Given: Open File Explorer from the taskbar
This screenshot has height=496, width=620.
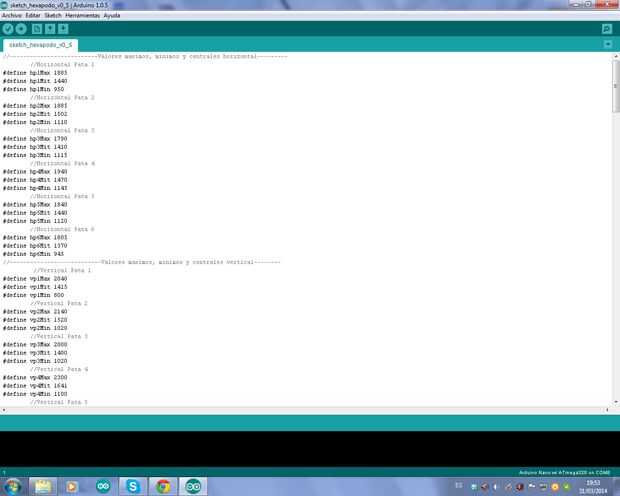Looking at the screenshot, I should point(43,486).
